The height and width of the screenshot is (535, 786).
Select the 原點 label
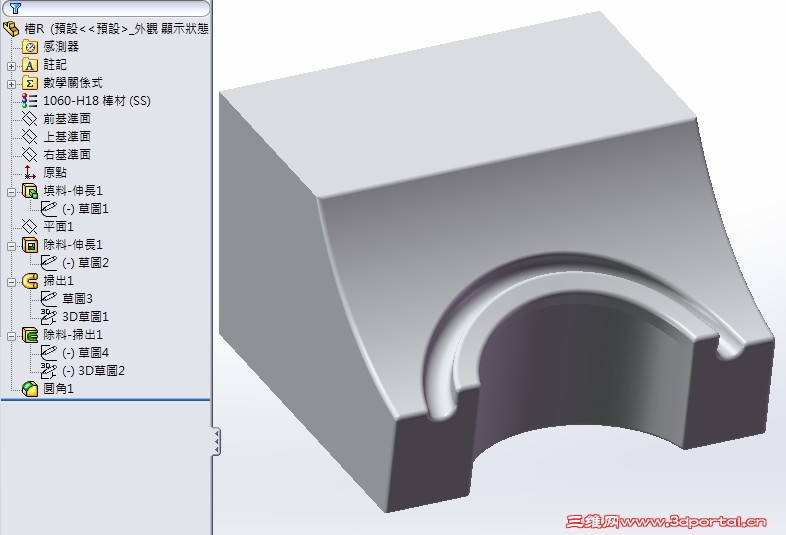(x=55, y=172)
